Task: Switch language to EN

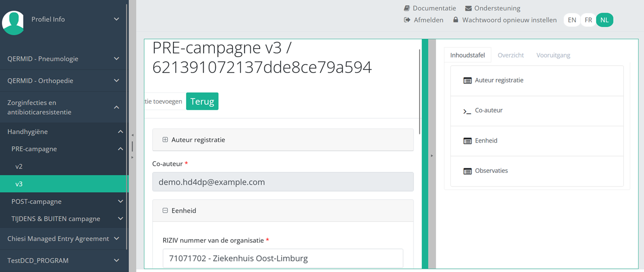Action: 572,20
